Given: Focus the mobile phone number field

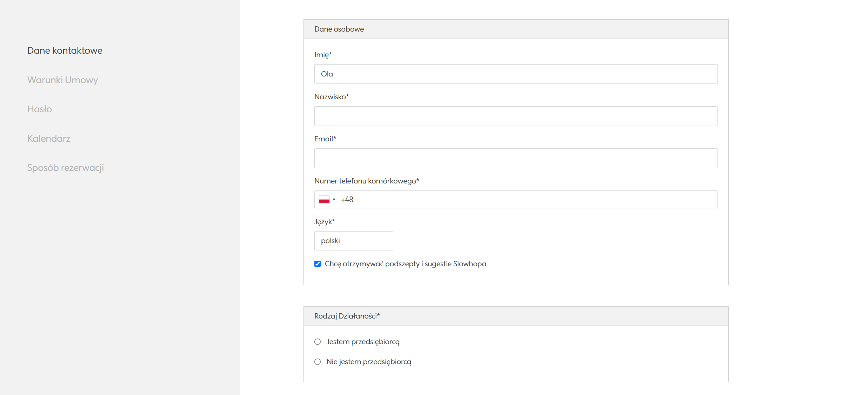Looking at the screenshot, I should click(x=526, y=200).
